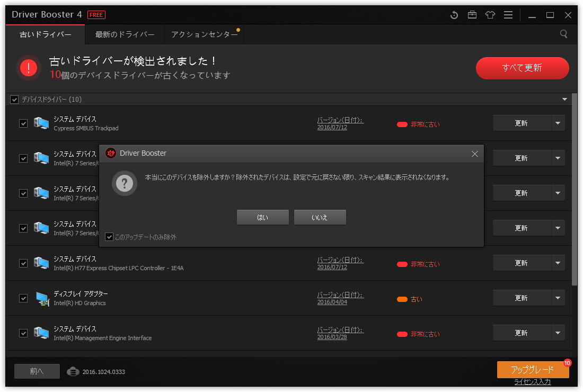Open the toolbox icon at top right
This screenshot has width=583, height=392.
tap(472, 15)
